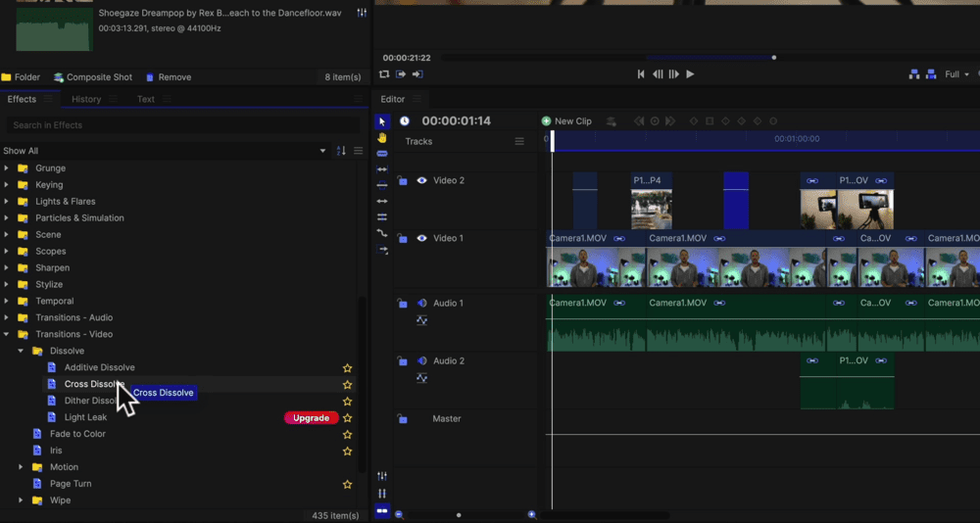Toggle loop playback icon in viewer

[384, 74]
